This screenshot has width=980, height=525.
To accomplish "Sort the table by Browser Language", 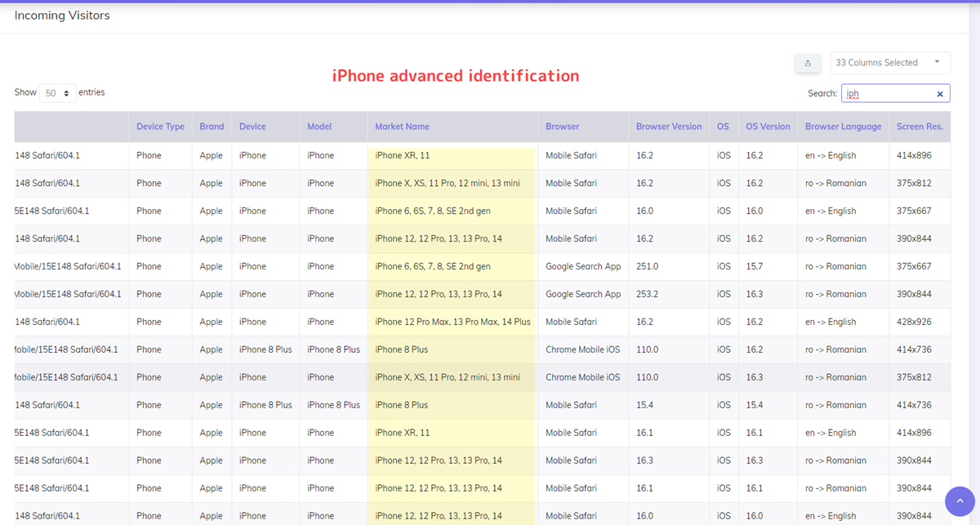I will [843, 127].
